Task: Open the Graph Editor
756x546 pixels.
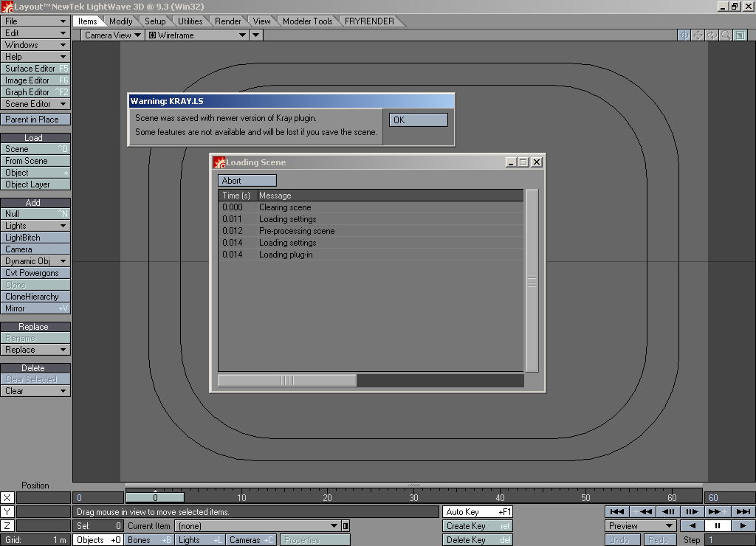Action: coord(35,92)
